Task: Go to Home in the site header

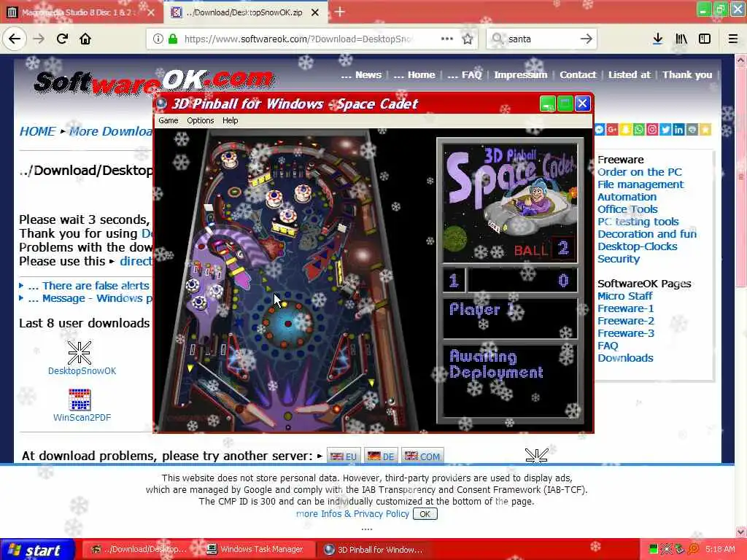Action: [x=421, y=75]
